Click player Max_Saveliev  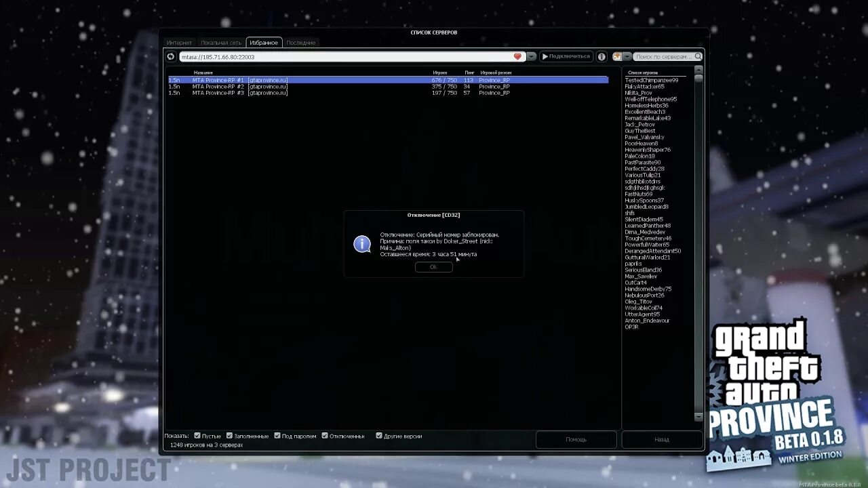point(641,277)
